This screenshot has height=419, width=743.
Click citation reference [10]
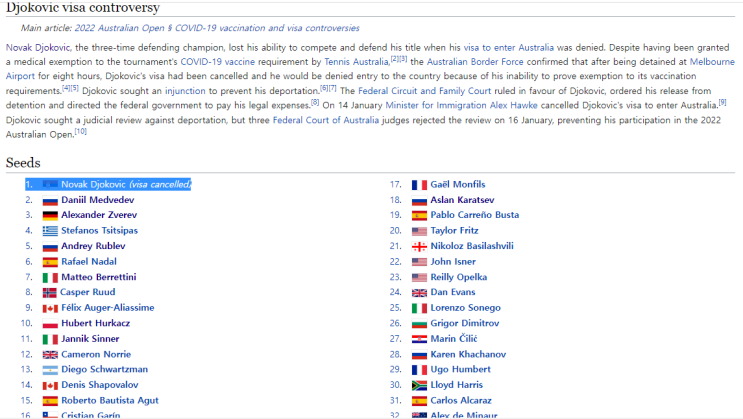click(x=81, y=131)
